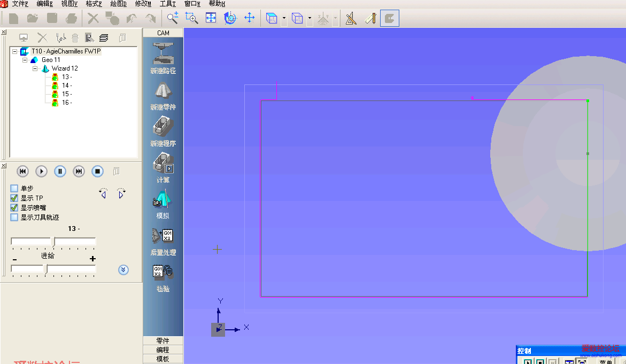
Task: Rewind simulation to start
Action: pos(23,171)
